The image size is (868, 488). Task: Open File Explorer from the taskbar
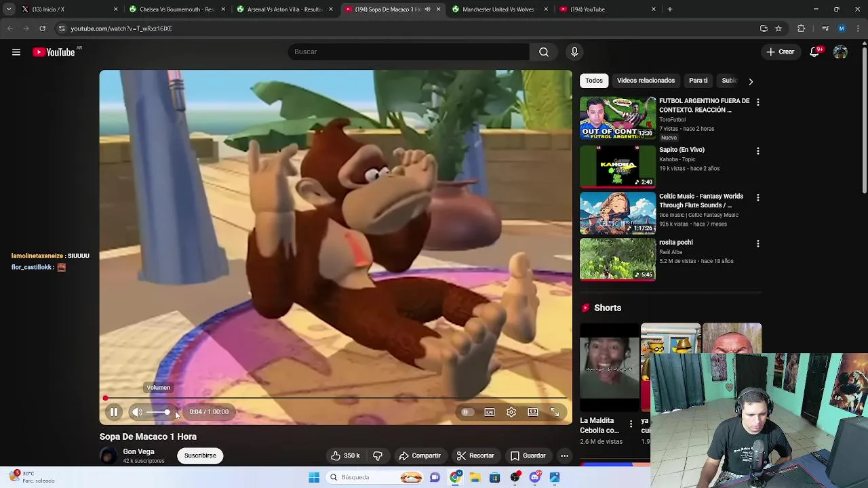(x=475, y=477)
